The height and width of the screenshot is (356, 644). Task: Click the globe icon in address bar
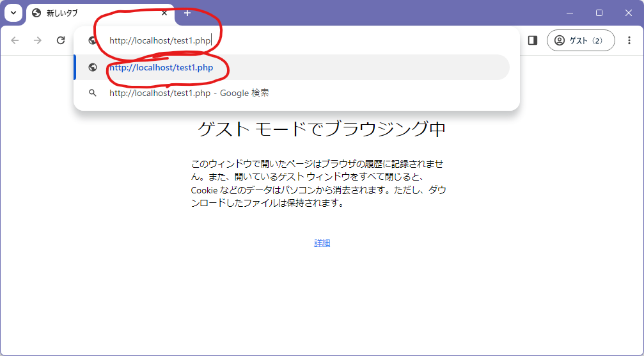(x=93, y=40)
